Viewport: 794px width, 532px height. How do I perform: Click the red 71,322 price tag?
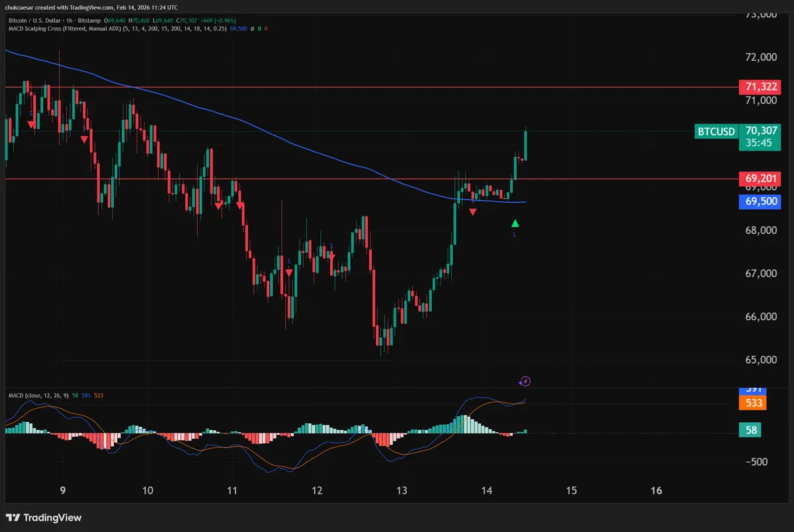[x=760, y=87]
